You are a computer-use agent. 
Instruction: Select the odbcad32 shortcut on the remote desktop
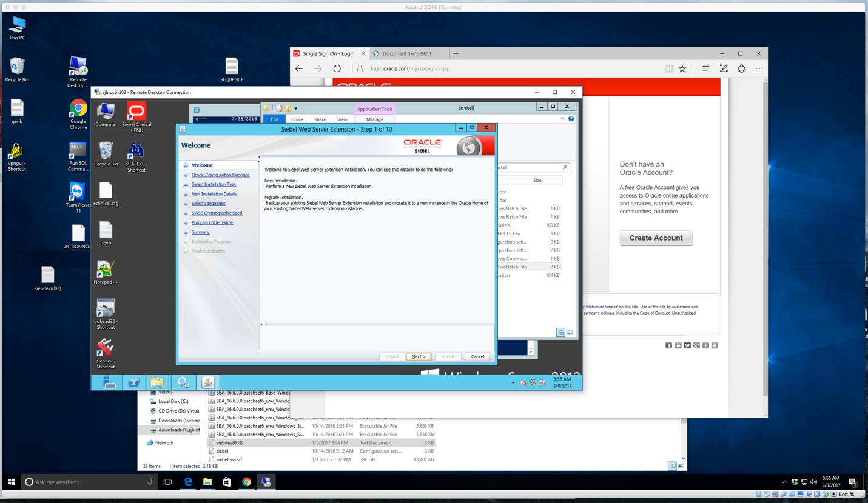(106, 315)
